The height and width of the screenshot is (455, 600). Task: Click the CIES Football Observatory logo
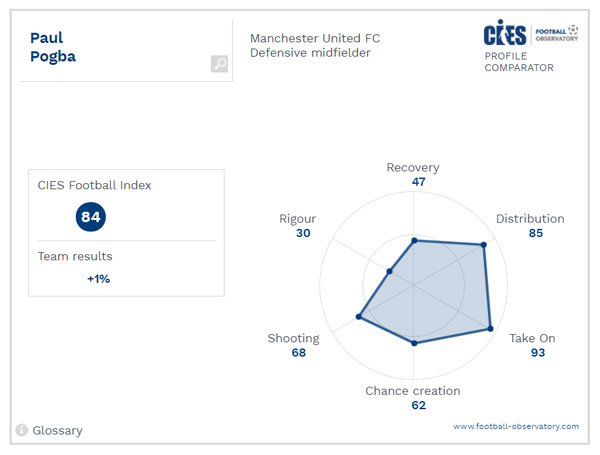coord(530,34)
